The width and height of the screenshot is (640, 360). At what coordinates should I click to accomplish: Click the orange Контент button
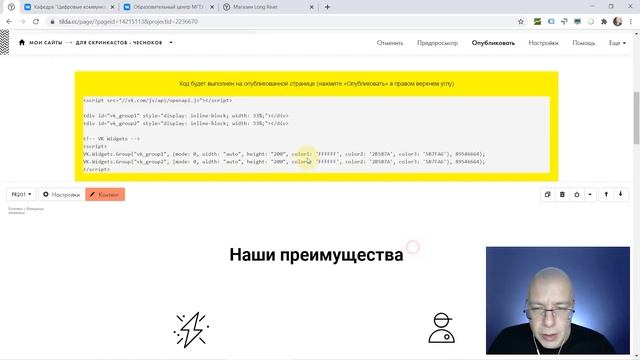click(105, 194)
